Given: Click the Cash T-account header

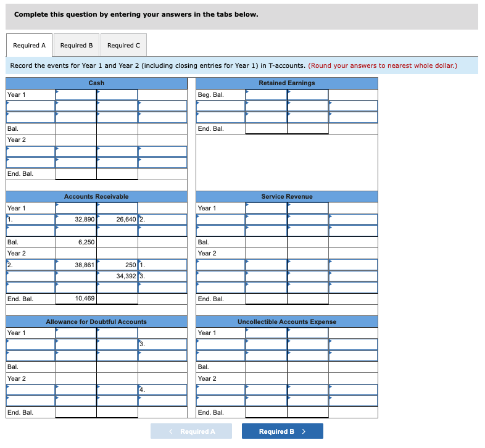Looking at the screenshot, I should pos(96,83).
